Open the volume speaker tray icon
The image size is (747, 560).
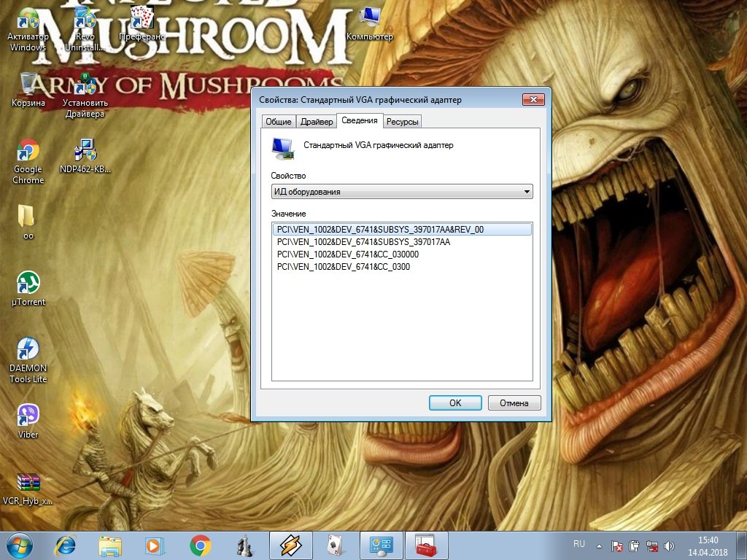670,546
